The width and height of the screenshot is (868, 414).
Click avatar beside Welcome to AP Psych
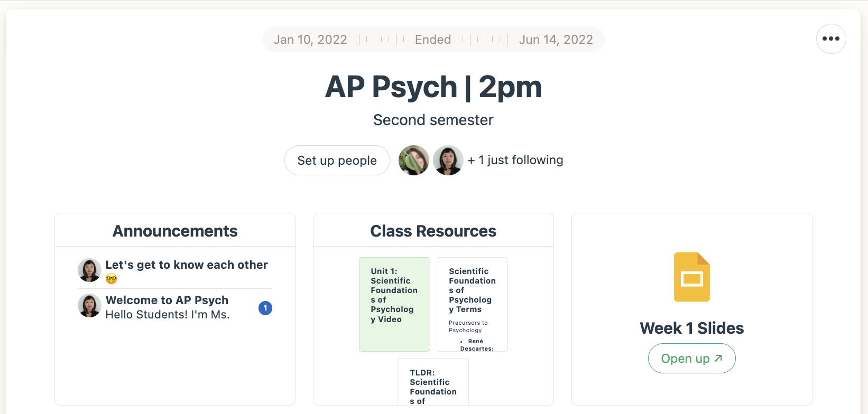tap(89, 306)
